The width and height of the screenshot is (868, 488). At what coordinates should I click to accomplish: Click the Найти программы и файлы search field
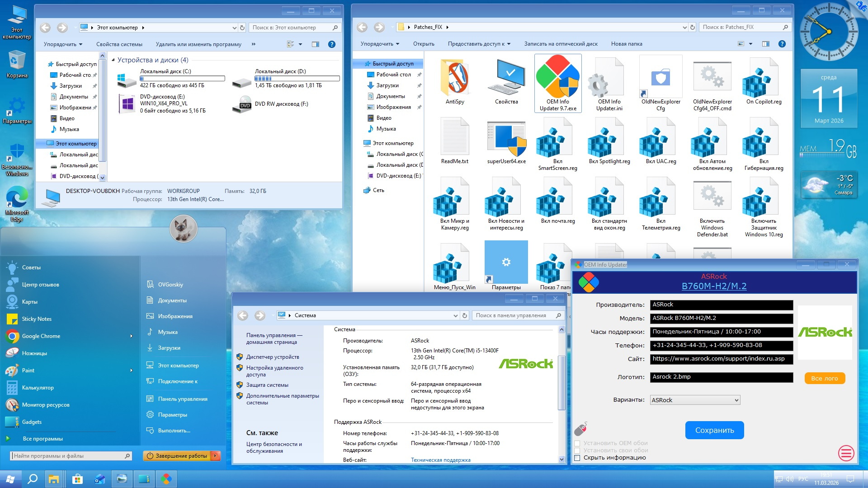point(68,456)
